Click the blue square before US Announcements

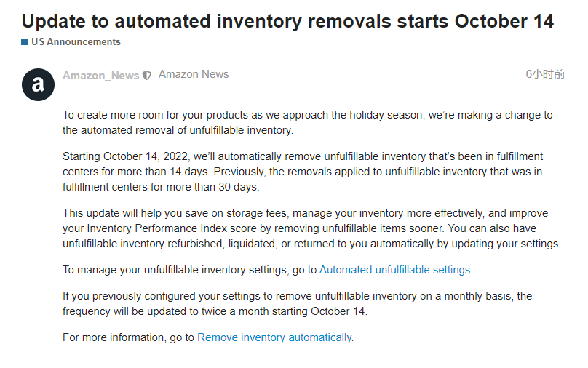(x=25, y=42)
